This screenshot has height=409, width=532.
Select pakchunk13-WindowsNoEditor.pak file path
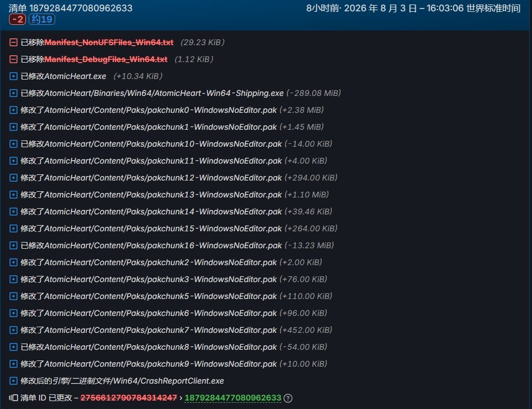pos(163,195)
